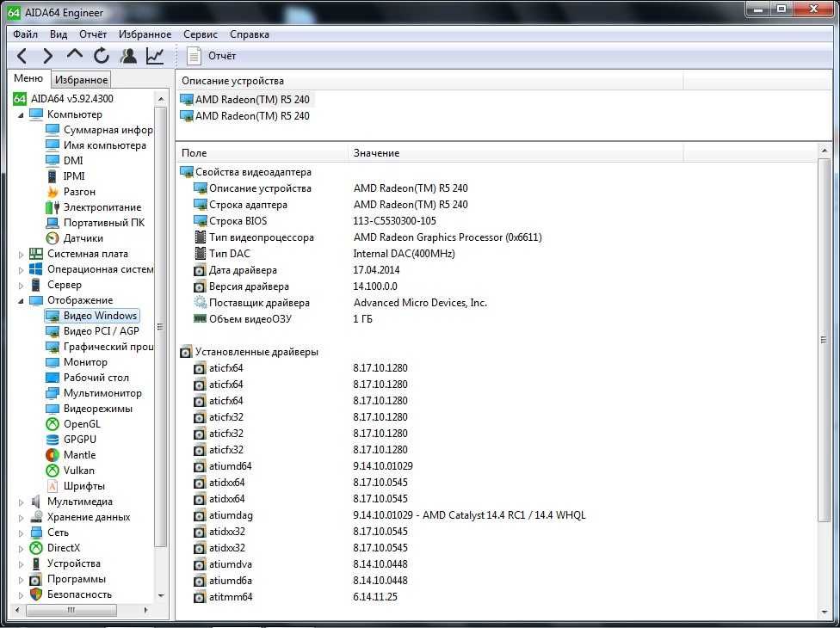Click the Forward navigation arrow
The width and height of the screenshot is (840, 628).
coord(48,56)
